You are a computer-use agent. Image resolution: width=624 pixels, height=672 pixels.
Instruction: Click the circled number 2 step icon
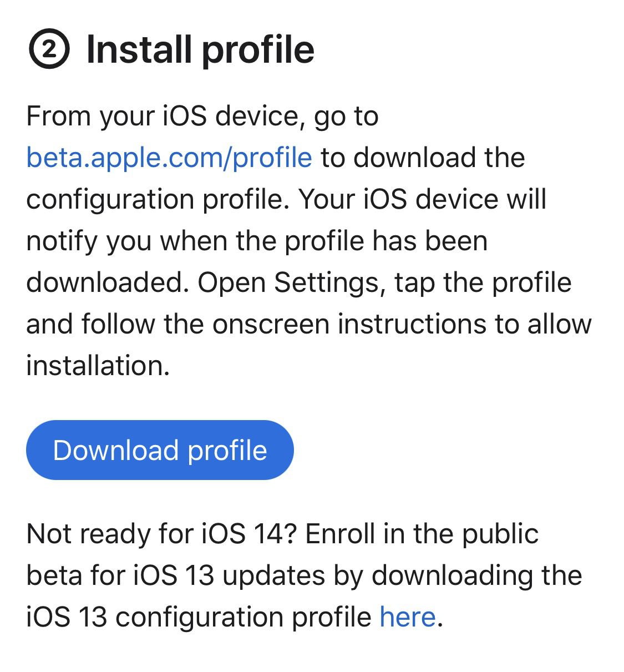tap(49, 50)
